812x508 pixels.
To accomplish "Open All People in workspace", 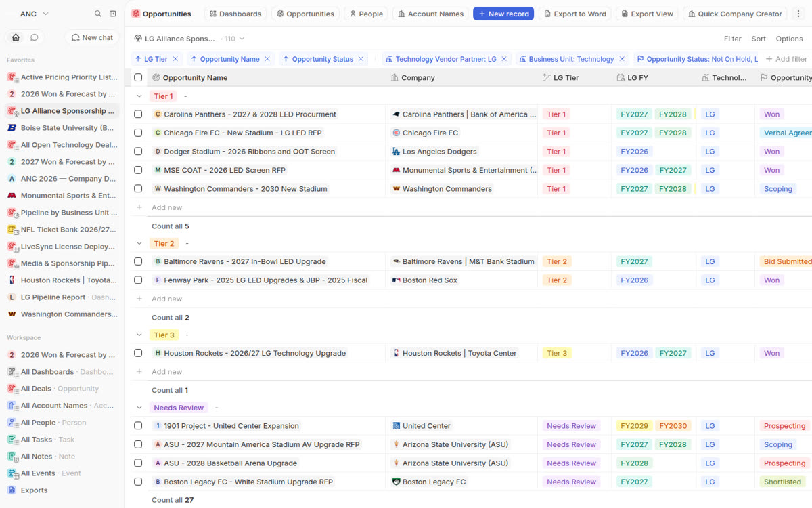I will point(62,423).
